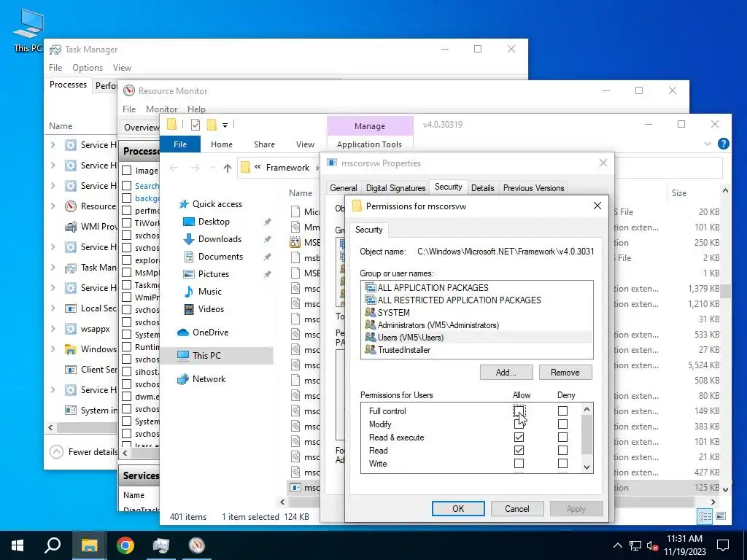
Task: Open Videos in navigation pane
Action: pyautogui.click(x=211, y=309)
